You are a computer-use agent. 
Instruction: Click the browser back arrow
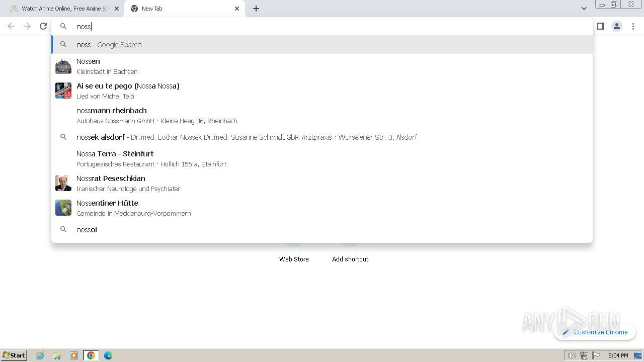pos(11,26)
